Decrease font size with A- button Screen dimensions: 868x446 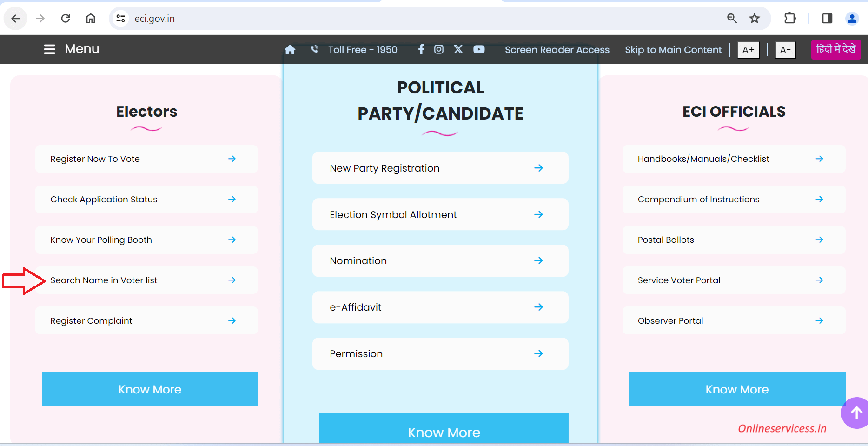pyautogui.click(x=786, y=50)
